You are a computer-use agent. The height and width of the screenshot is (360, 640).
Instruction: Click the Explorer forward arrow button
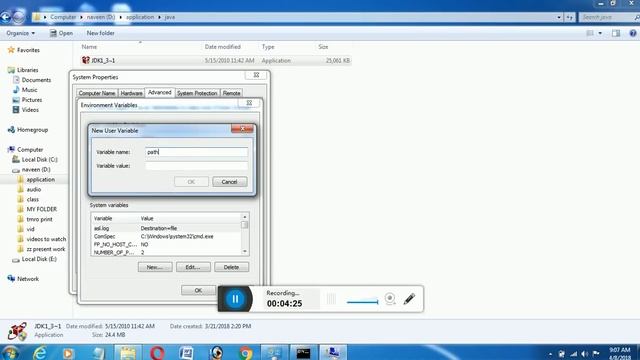(x=19, y=17)
